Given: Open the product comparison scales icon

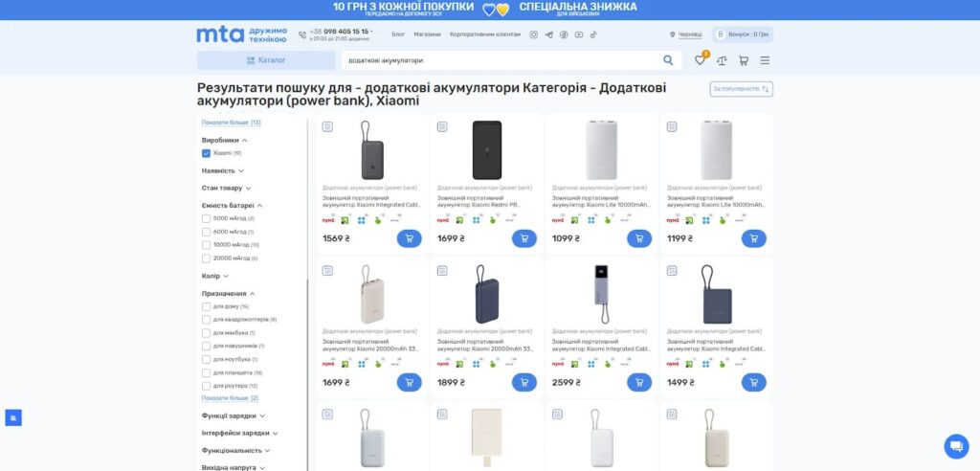Looking at the screenshot, I should [721, 60].
